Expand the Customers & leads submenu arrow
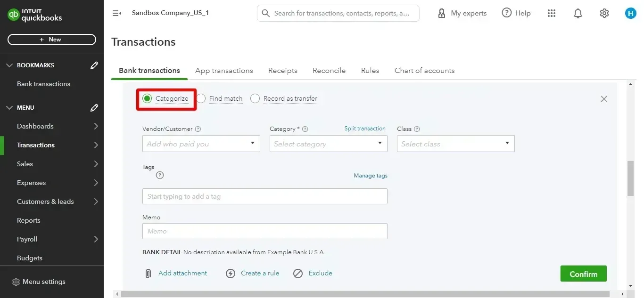This screenshot has height=298, width=644. tap(96, 201)
